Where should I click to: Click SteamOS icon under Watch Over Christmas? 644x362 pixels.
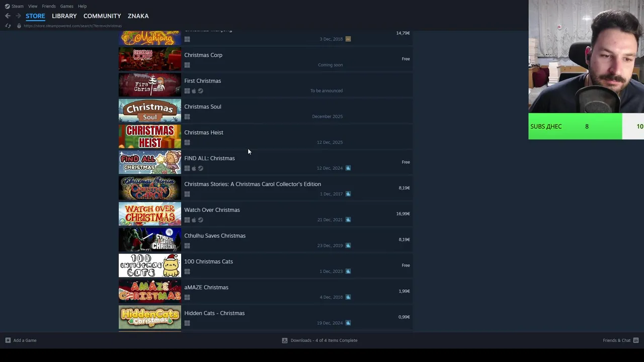click(201, 220)
